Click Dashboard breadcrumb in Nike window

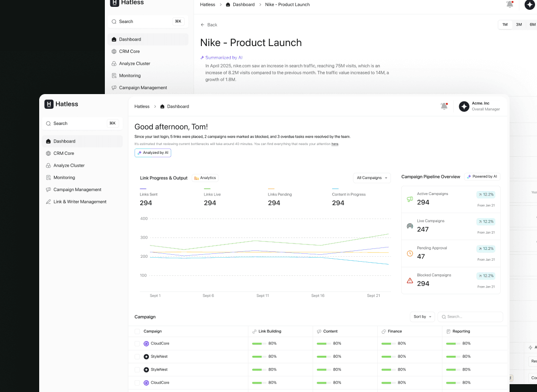click(240, 5)
